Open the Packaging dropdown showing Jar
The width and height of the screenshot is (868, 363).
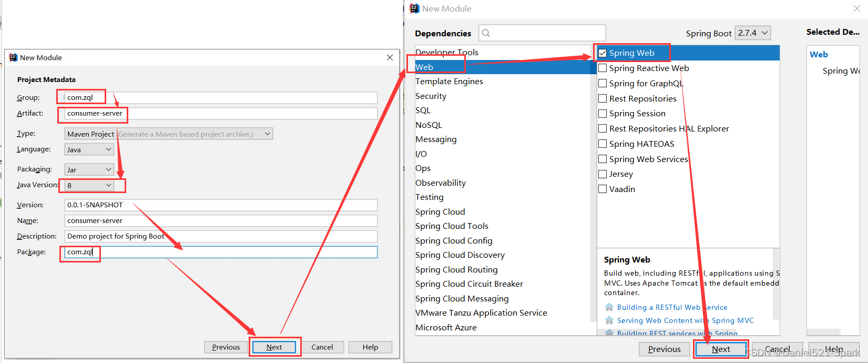89,169
